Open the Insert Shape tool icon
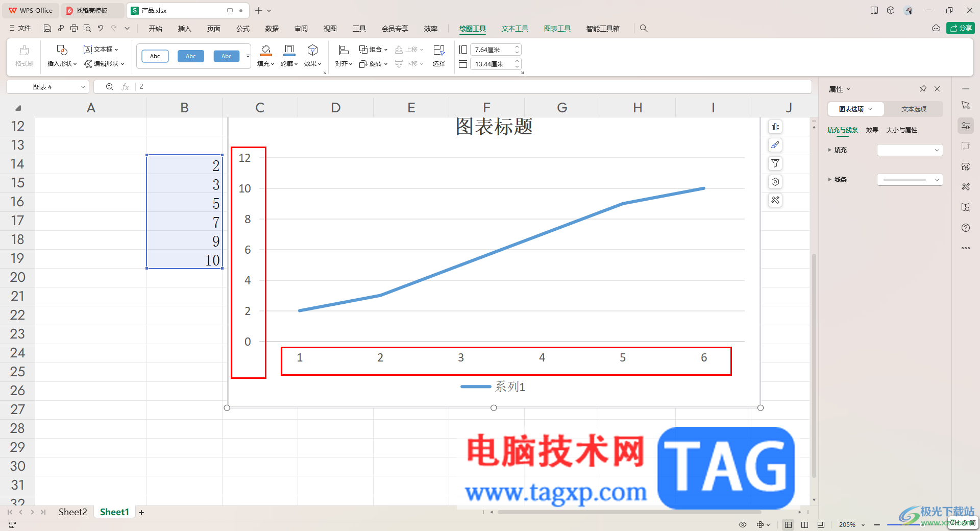The width and height of the screenshot is (980, 531). click(x=62, y=50)
